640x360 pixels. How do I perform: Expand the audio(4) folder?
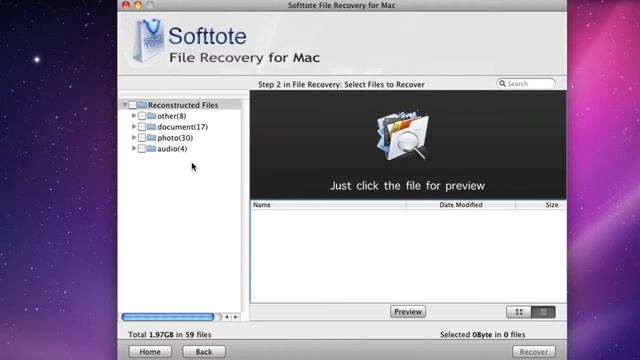[133, 148]
